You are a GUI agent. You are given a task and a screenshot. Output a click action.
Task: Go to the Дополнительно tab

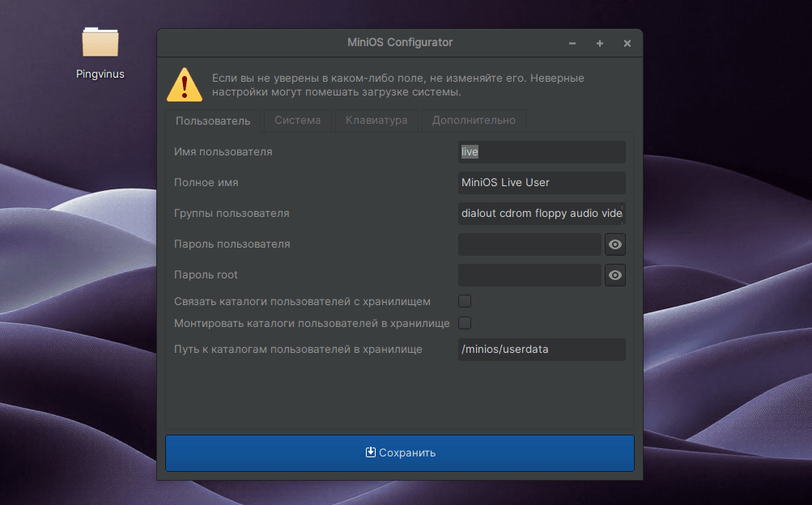tap(474, 121)
